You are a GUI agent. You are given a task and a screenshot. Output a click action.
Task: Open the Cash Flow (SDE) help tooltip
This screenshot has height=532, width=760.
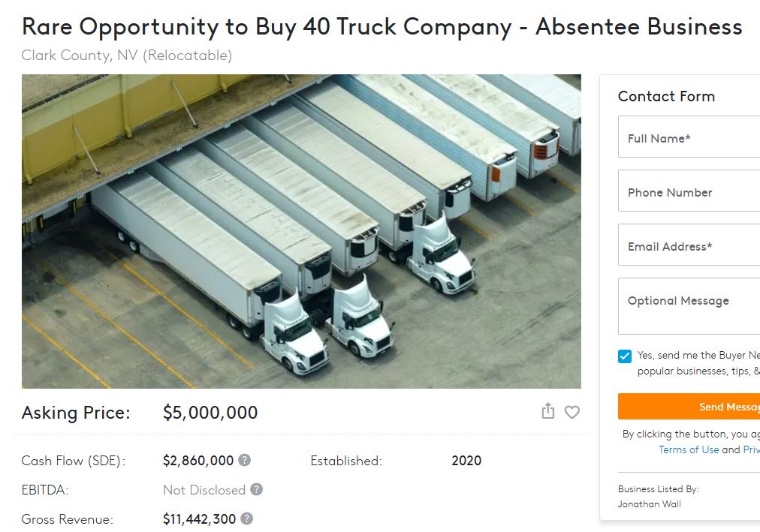[x=245, y=460]
